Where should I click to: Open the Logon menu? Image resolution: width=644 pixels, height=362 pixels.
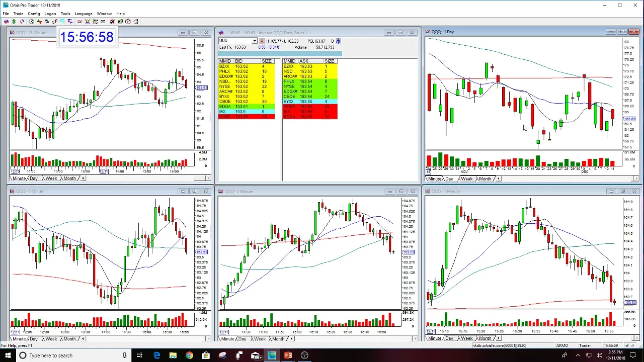click(50, 14)
